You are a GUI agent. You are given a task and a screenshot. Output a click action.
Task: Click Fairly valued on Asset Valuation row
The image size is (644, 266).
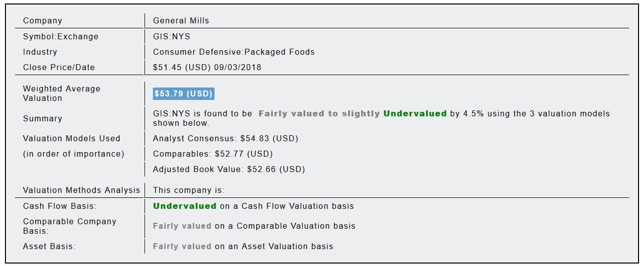(x=182, y=246)
